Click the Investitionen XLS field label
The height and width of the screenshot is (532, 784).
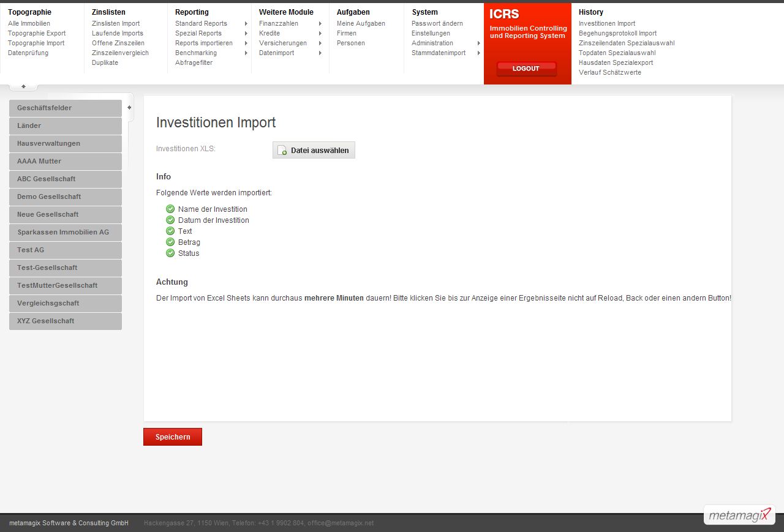point(186,149)
